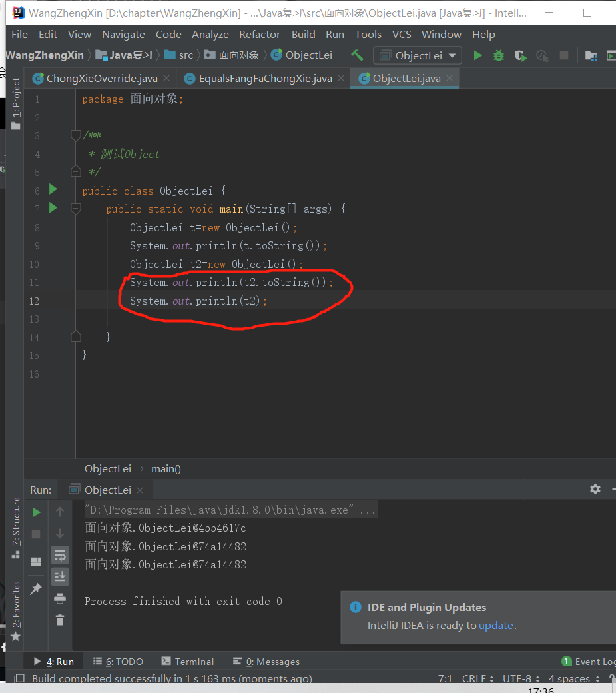Click ObjectLei in editor breadcrumb
The height and width of the screenshot is (693, 616).
pyautogui.click(x=108, y=469)
